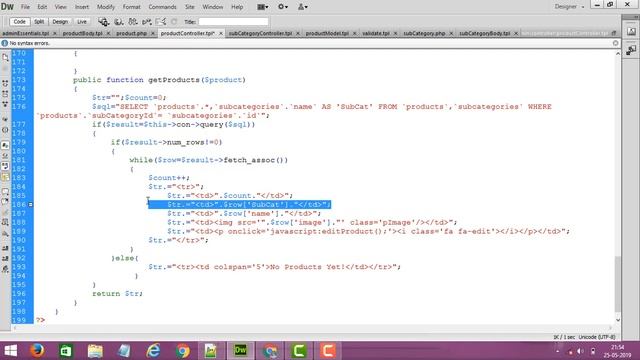The image size is (640, 360).
Task: Click Select Parent Tag icon
Action: click(x=5, y=120)
